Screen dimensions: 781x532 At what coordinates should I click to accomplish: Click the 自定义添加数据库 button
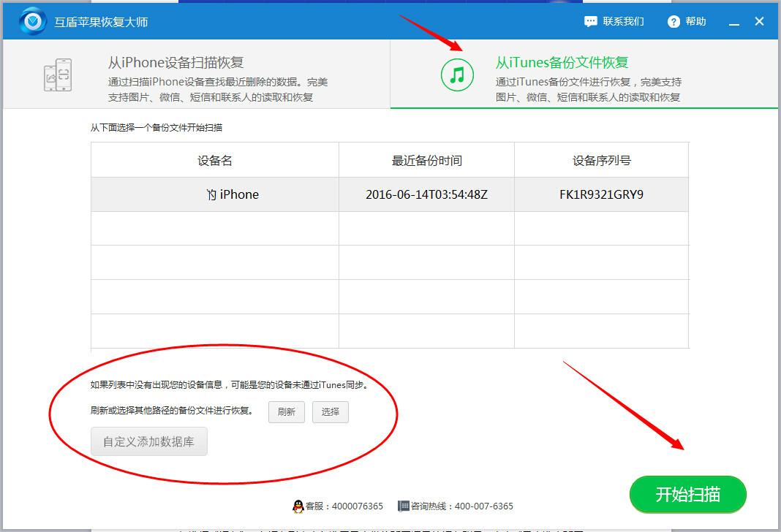point(148,441)
